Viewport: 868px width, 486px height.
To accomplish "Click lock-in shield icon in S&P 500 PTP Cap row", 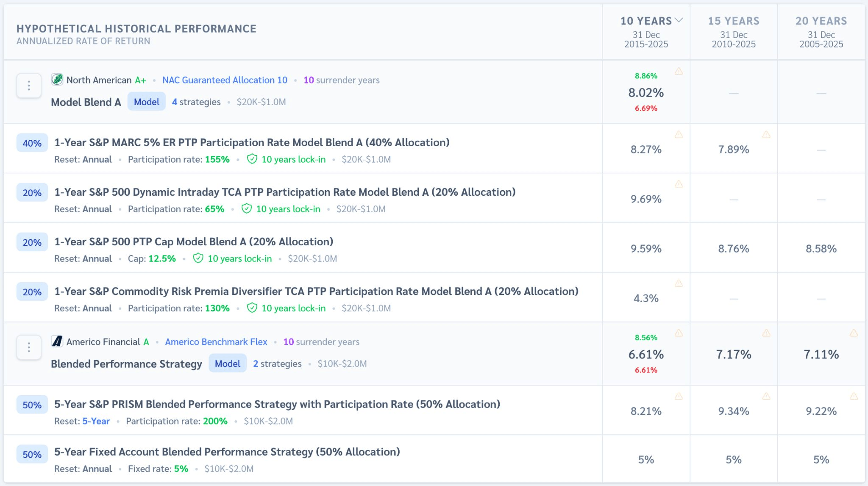I will pos(198,258).
